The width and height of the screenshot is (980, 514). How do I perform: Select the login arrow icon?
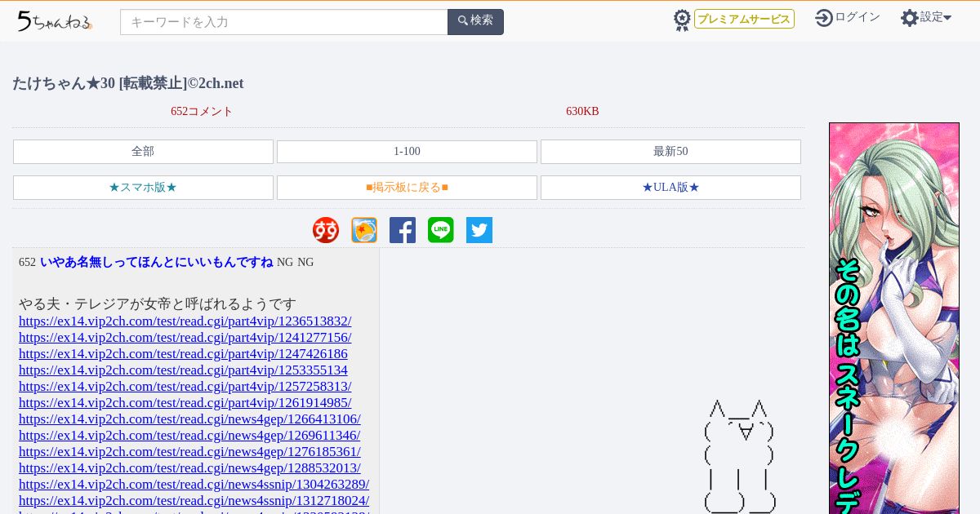point(823,18)
